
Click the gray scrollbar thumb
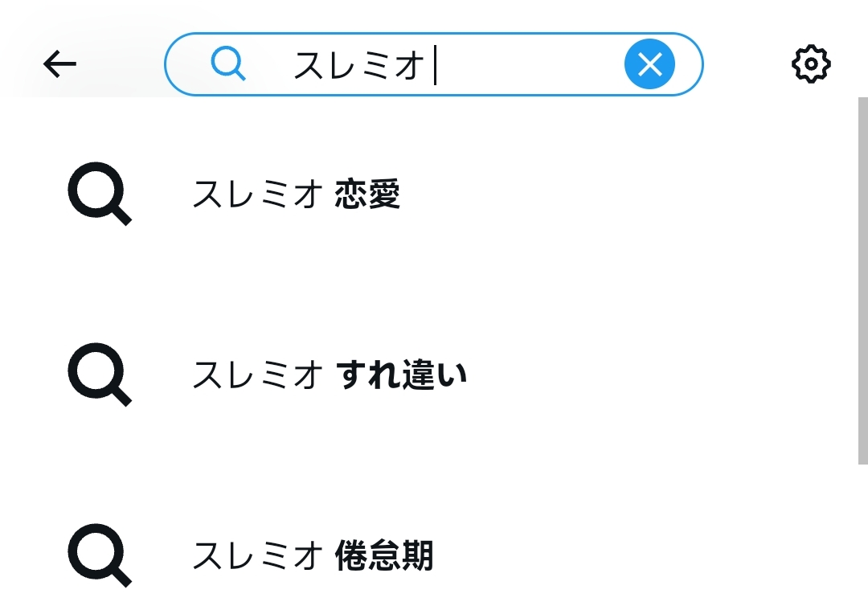pos(862,280)
